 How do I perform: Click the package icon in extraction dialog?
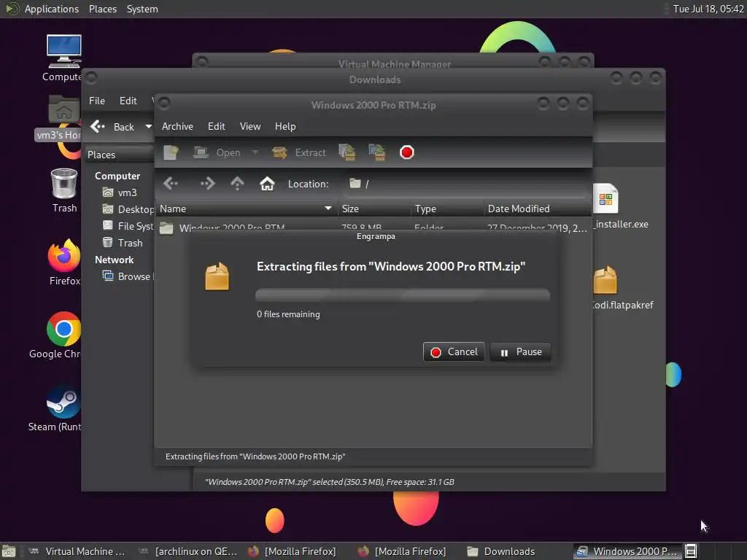pos(217,276)
